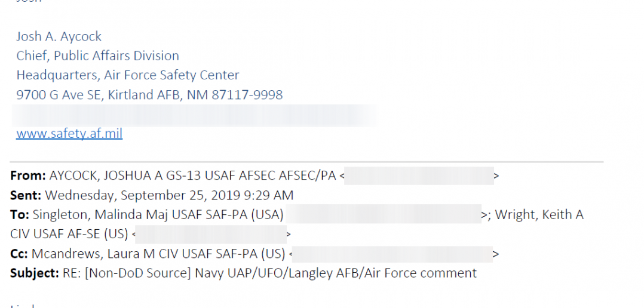
Task: Open the www.safety.af.mil link
Action: (x=69, y=134)
